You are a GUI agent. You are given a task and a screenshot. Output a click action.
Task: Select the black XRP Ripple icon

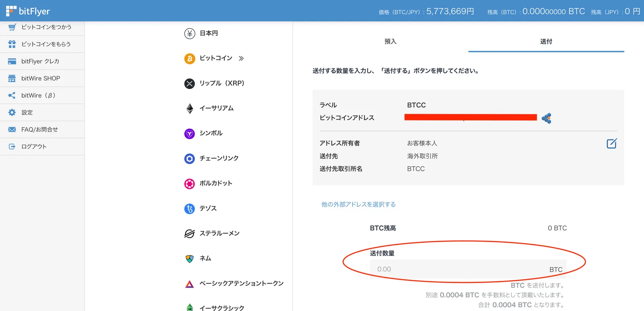click(190, 83)
